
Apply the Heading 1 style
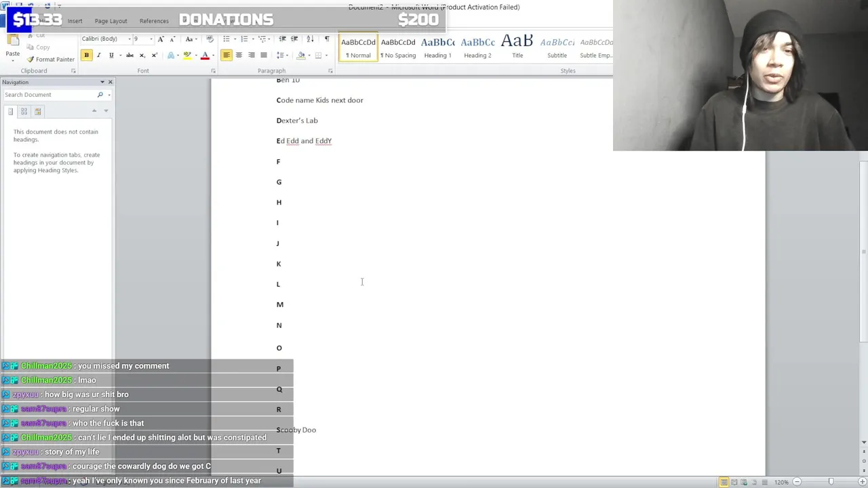click(438, 47)
